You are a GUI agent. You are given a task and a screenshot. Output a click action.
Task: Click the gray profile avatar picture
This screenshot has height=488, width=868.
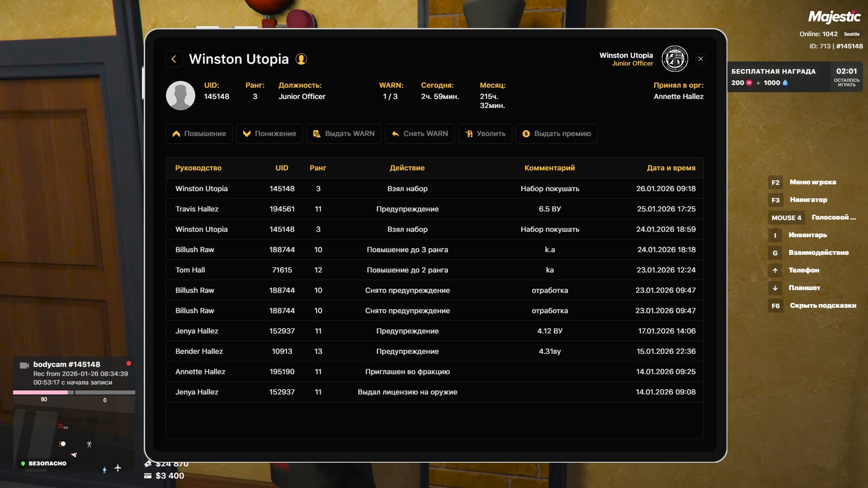click(x=180, y=95)
